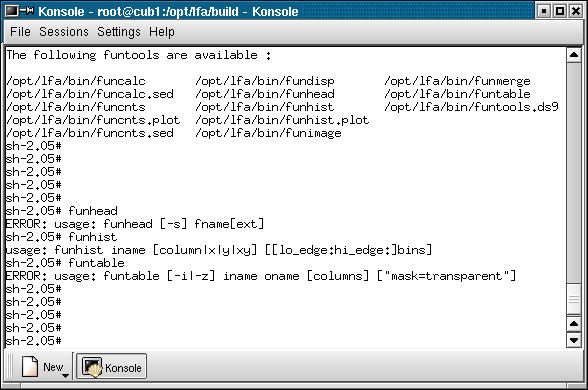This screenshot has width=588, height=390.
Task: Expand the New session dropdown arrow
Action: pos(65,375)
